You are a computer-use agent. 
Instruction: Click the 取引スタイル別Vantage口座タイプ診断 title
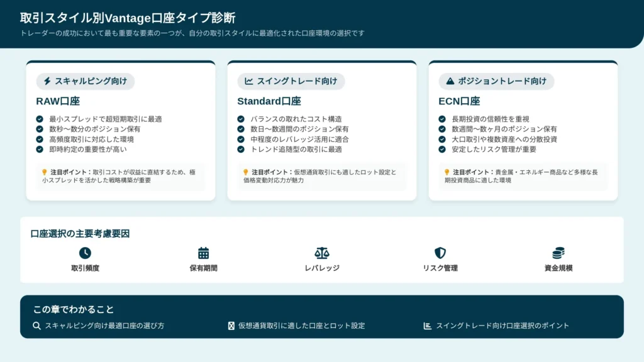[128, 18]
